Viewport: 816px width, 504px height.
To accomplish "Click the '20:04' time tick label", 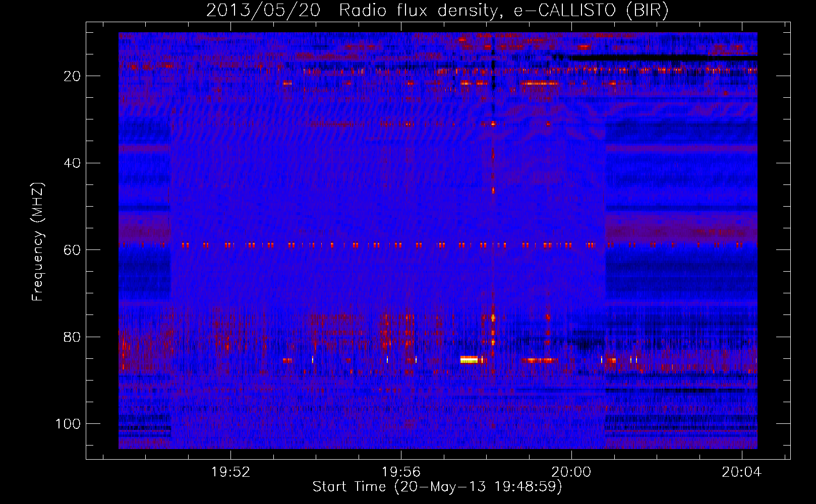I will click(742, 472).
